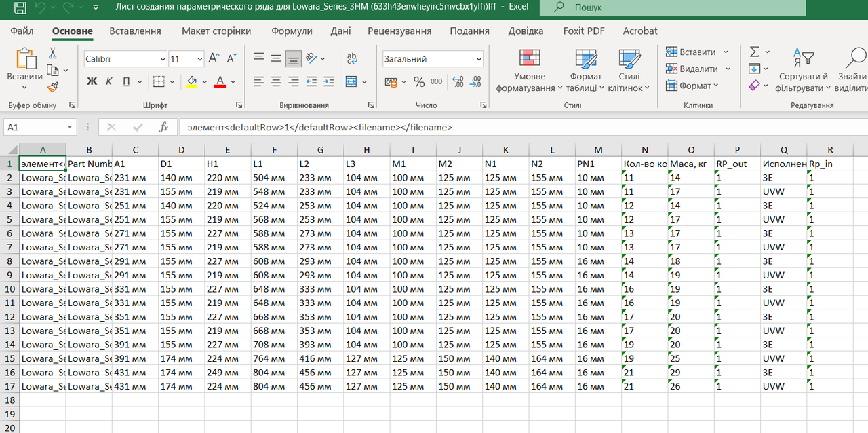Open Стилі клітинок cell styles

629,71
